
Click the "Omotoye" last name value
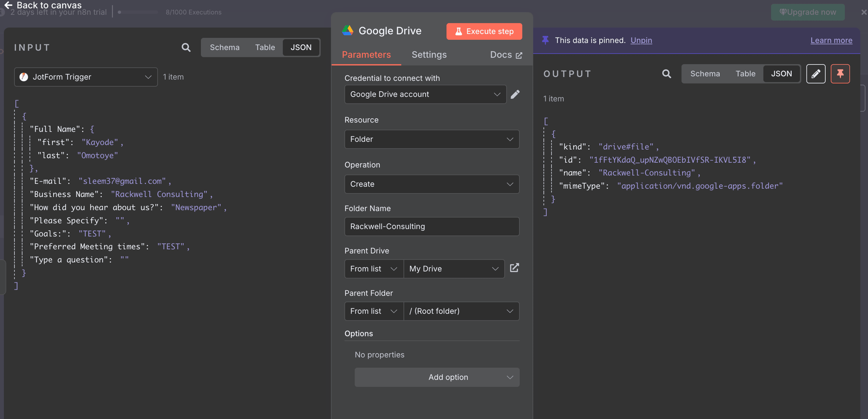point(97,155)
